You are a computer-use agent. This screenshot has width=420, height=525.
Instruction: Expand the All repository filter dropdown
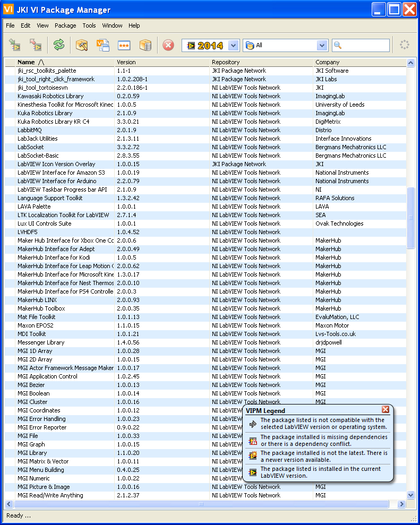pyautogui.click(x=322, y=46)
